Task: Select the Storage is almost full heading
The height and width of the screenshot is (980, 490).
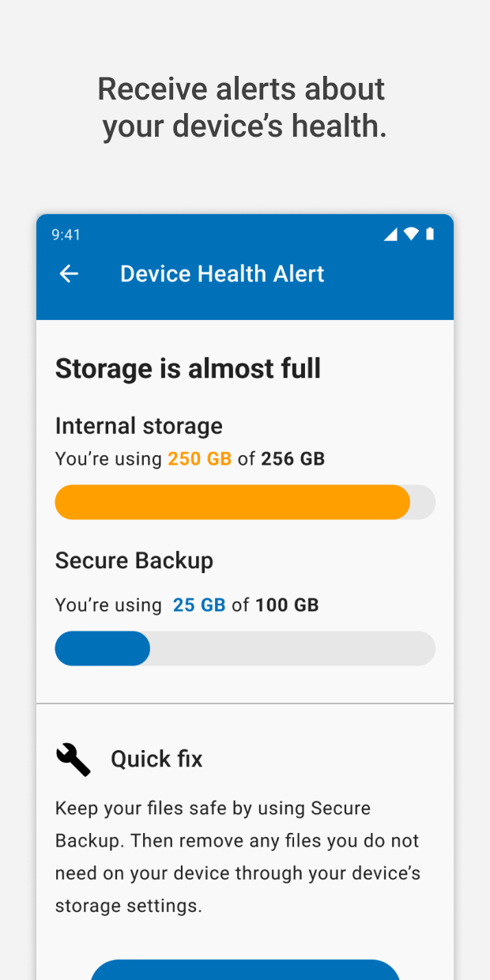Action: (188, 368)
